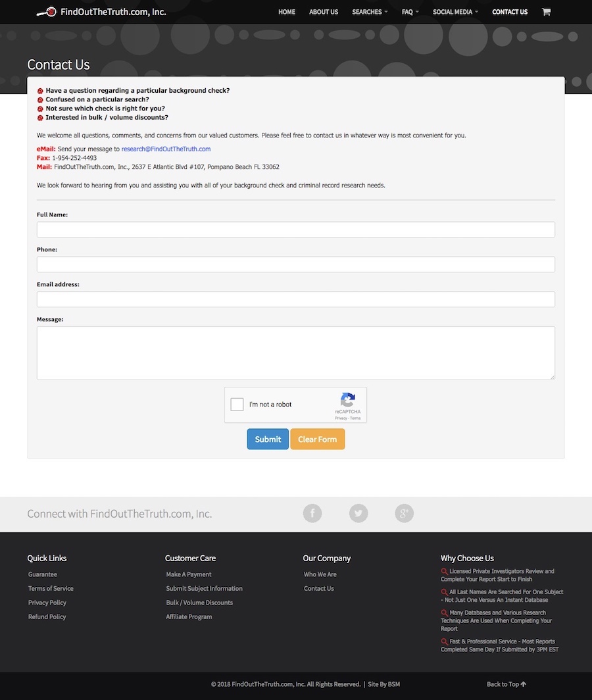Image resolution: width=592 pixels, height=700 pixels.
Task: Click the Pompano Beach mailing address text
Action: click(x=166, y=167)
